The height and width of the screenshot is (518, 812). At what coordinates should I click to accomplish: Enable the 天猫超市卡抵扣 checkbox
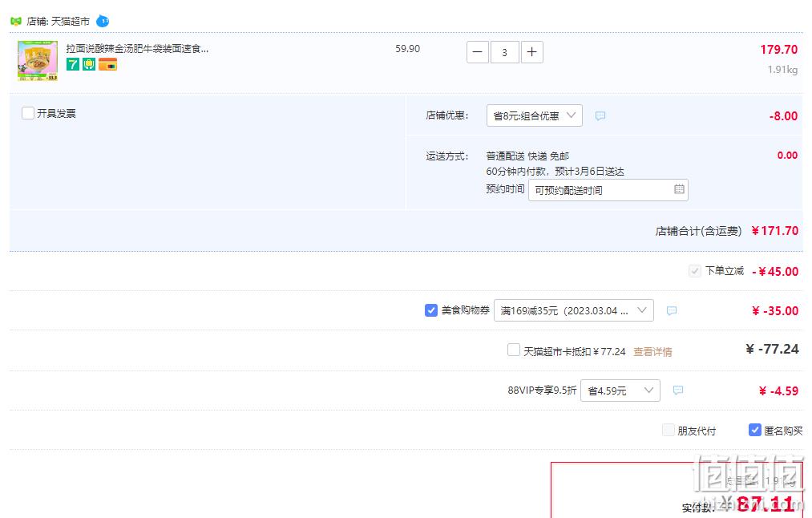pyautogui.click(x=514, y=350)
